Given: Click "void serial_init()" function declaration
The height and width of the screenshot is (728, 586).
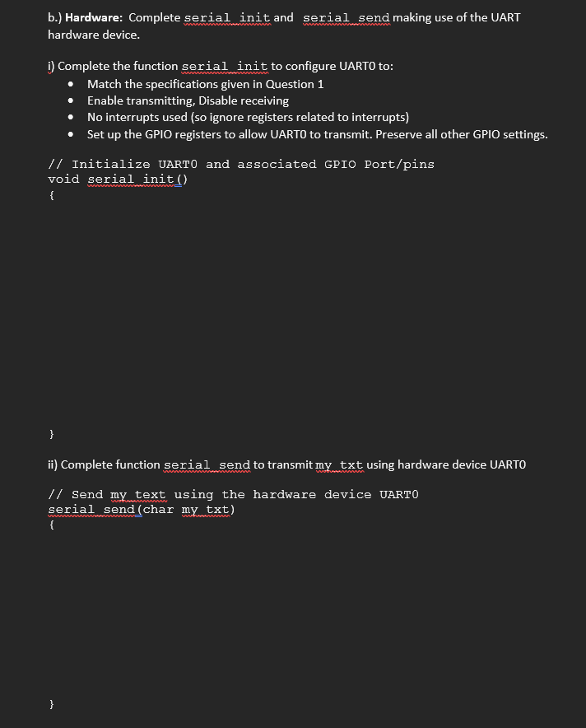Looking at the screenshot, I should click(118, 180).
